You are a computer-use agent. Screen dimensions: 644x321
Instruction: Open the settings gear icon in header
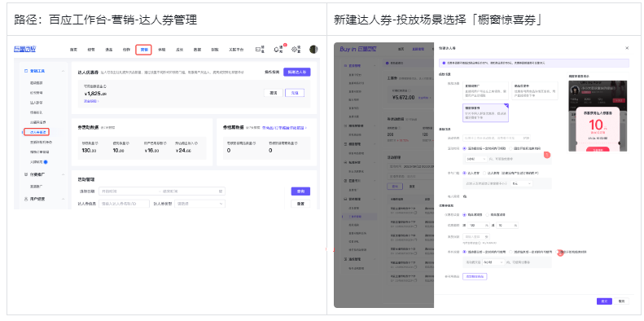click(x=295, y=50)
